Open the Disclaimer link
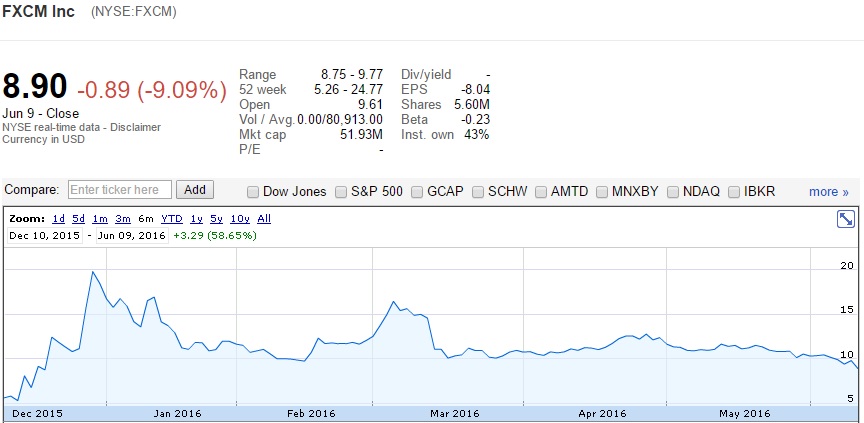The image size is (864, 423). [136, 127]
